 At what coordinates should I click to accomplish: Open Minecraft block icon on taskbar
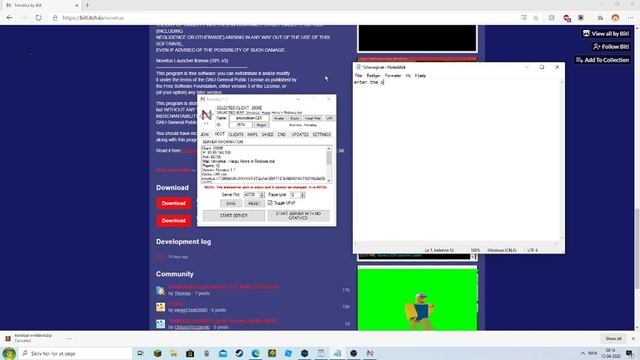point(158,353)
